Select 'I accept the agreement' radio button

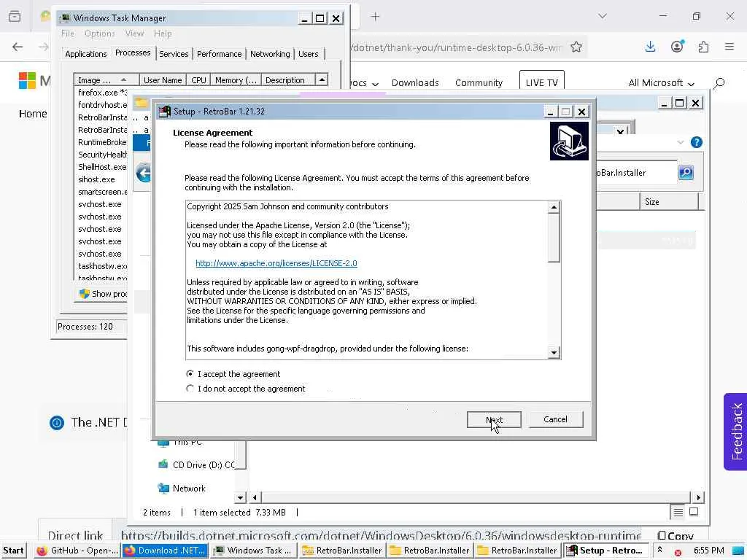[x=190, y=374]
